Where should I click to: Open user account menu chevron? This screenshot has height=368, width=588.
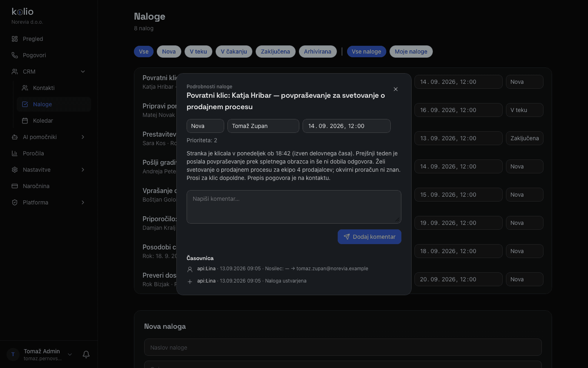[70, 355]
